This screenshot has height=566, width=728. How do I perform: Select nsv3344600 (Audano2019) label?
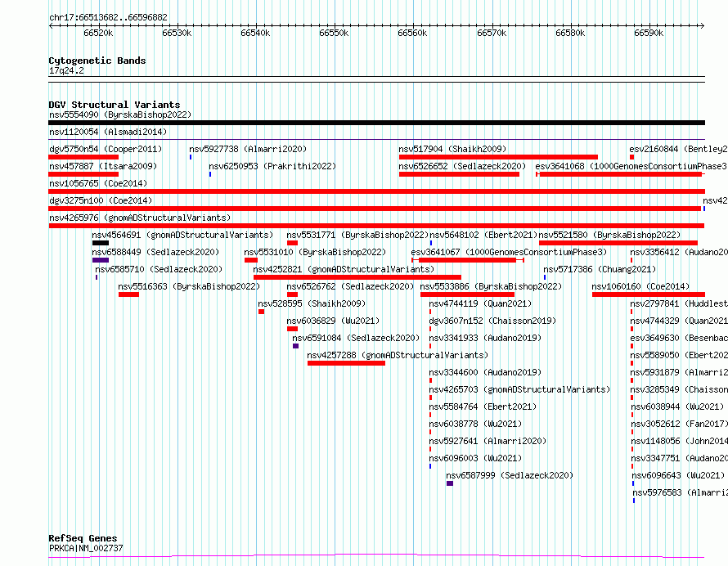[x=485, y=372]
